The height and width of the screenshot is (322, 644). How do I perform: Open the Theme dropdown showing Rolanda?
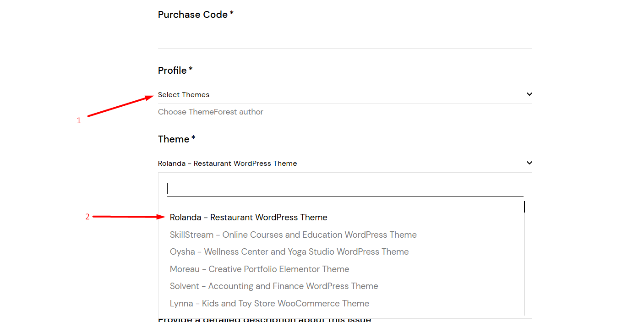tap(345, 163)
